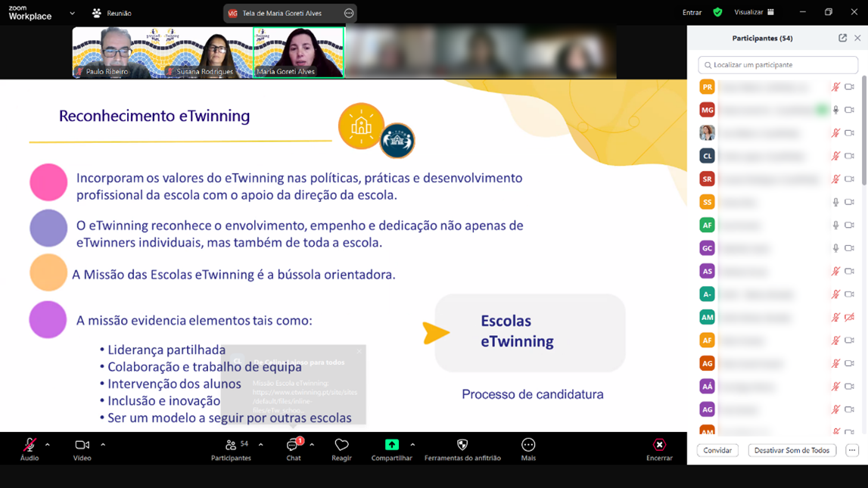868x488 pixels.
Task: Click the camera icon in the A- row
Action: [x=850, y=294]
